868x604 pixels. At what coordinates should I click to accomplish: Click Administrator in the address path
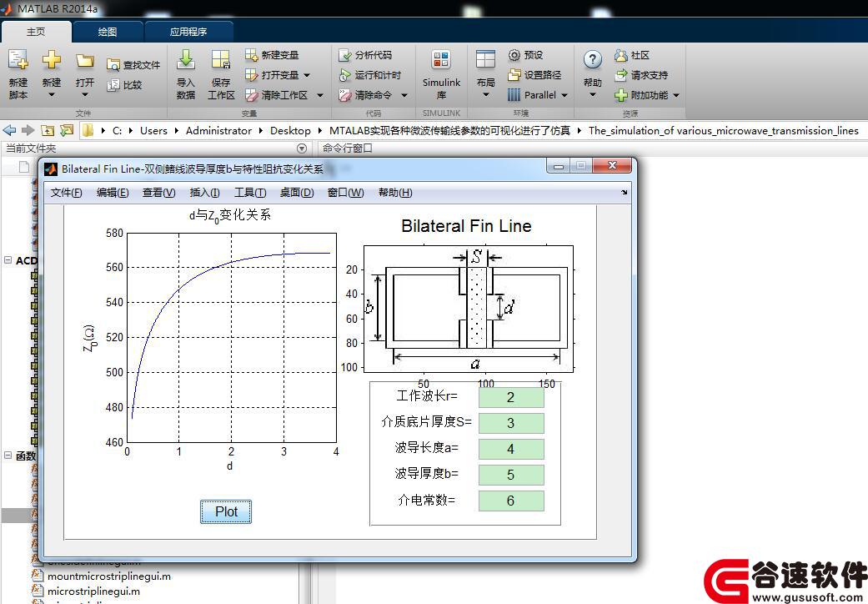tap(218, 131)
